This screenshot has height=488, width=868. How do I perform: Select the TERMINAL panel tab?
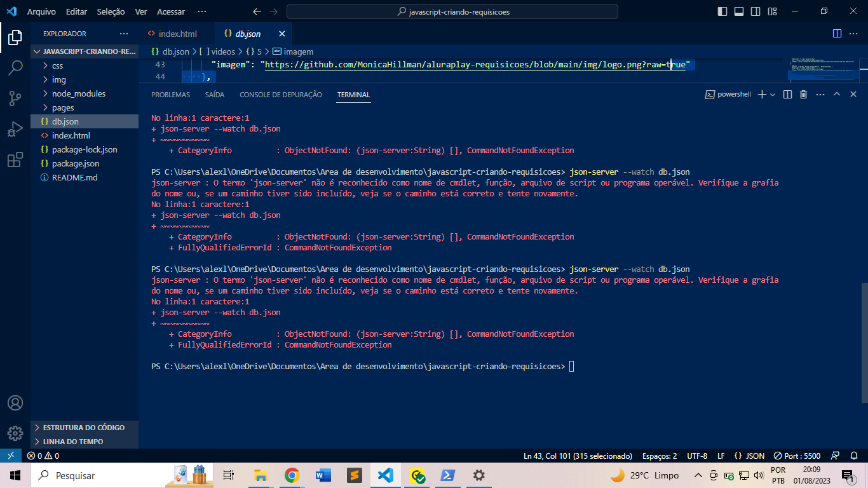pyautogui.click(x=353, y=95)
